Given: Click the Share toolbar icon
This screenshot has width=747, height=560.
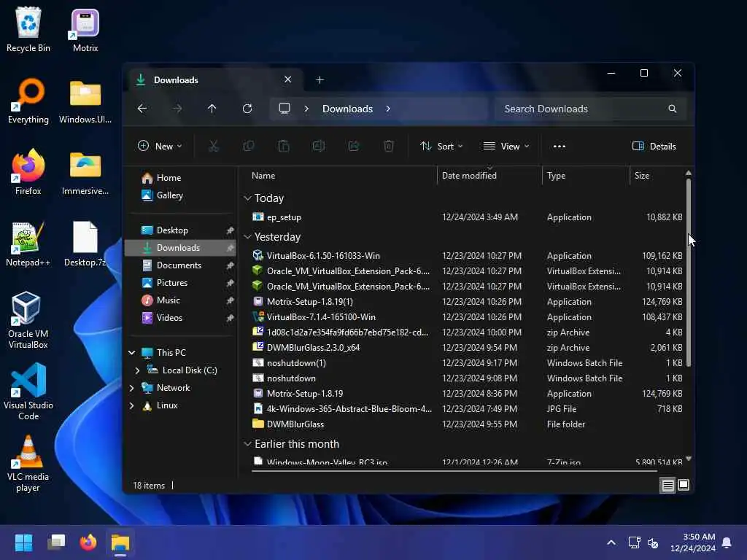Looking at the screenshot, I should coord(354,146).
